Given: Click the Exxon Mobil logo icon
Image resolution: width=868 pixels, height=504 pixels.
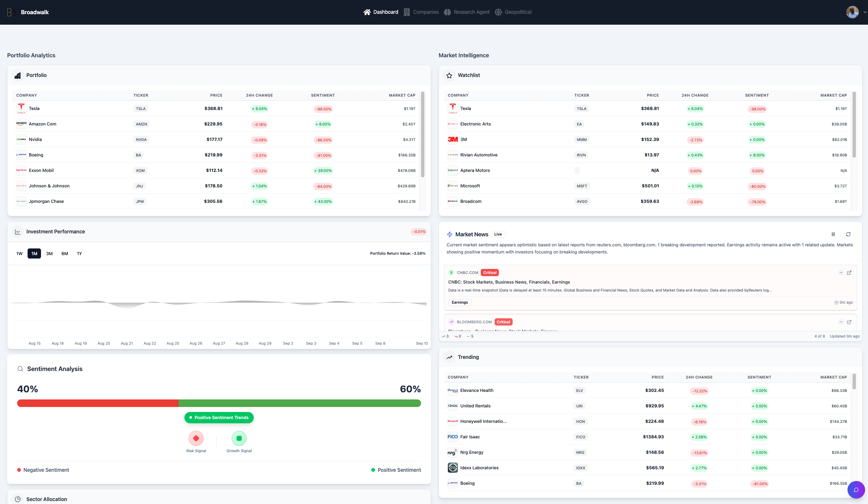Looking at the screenshot, I should pos(21,171).
